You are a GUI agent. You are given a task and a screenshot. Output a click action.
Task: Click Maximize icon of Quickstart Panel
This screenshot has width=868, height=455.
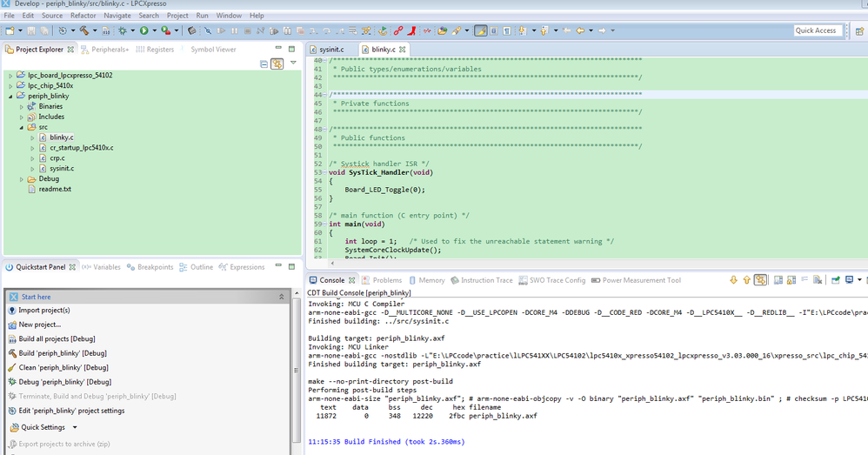tap(291, 266)
